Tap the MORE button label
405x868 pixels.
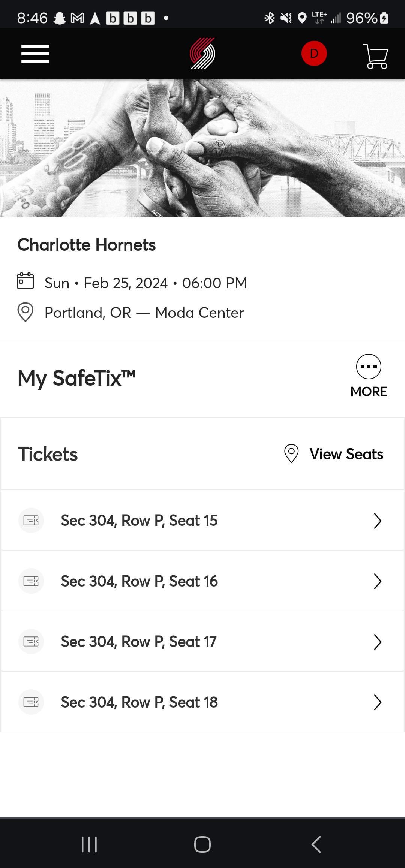(x=369, y=392)
